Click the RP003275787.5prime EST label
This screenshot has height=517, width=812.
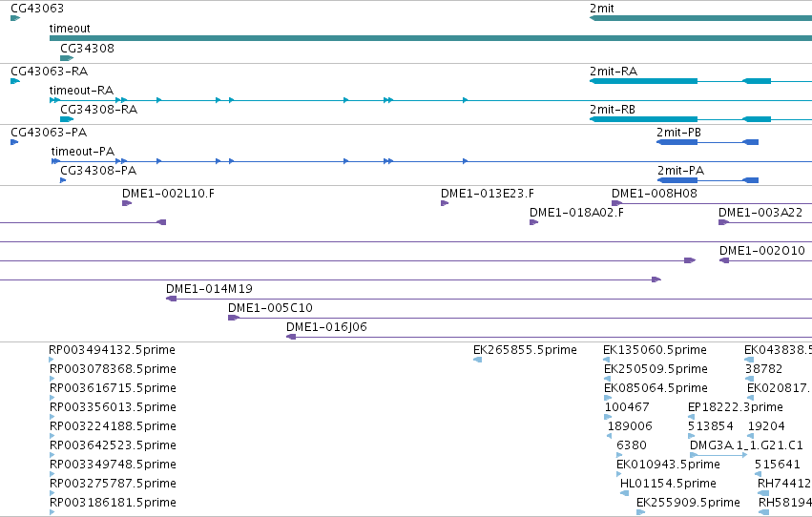pyautogui.click(x=113, y=484)
